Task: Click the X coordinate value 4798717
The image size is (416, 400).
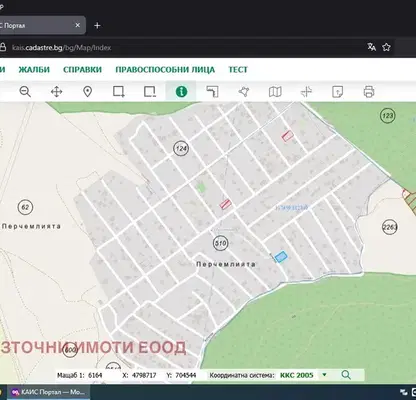Action: point(144,375)
